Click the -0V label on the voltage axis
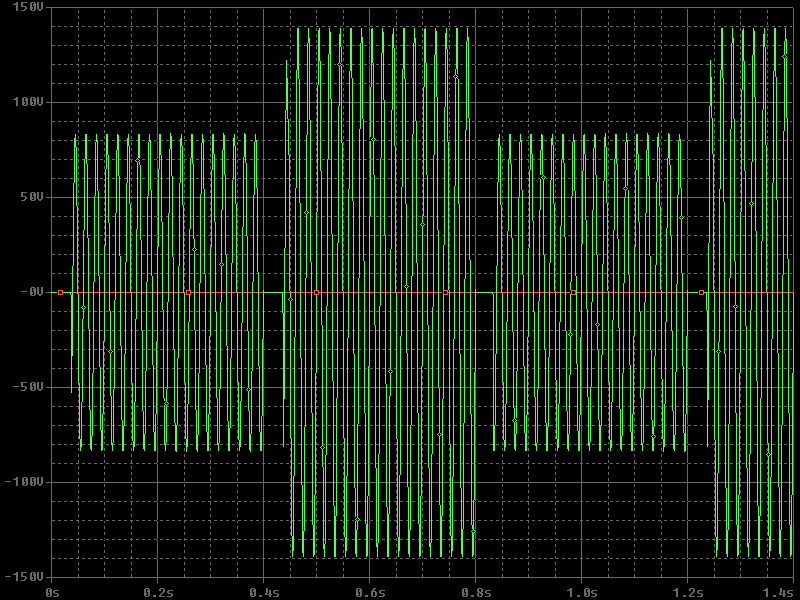The width and height of the screenshot is (800, 600). pyautogui.click(x=32, y=292)
